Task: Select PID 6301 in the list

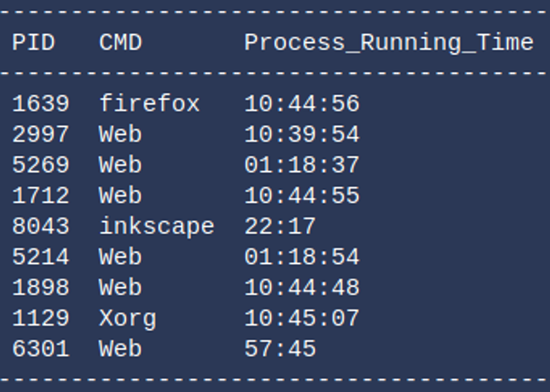Action: 40,349
